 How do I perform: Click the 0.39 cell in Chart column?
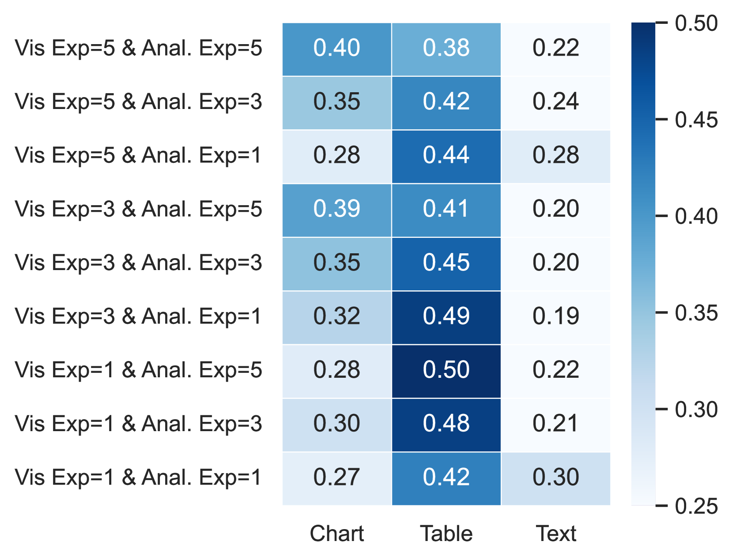[x=336, y=209]
